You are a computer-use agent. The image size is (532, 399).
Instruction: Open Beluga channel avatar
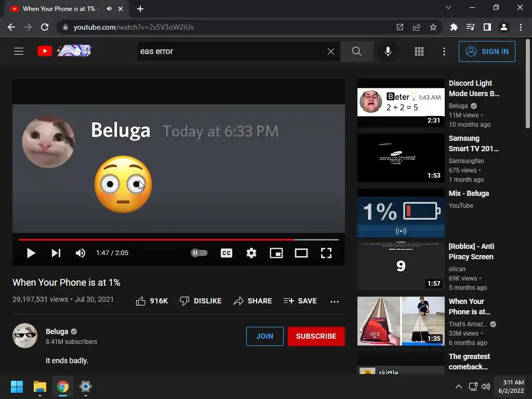click(x=25, y=336)
